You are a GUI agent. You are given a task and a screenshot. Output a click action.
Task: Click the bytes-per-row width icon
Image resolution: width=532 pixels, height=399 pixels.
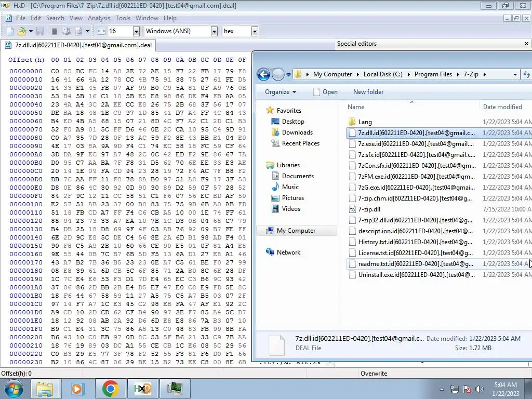pyautogui.click(x=101, y=31)
